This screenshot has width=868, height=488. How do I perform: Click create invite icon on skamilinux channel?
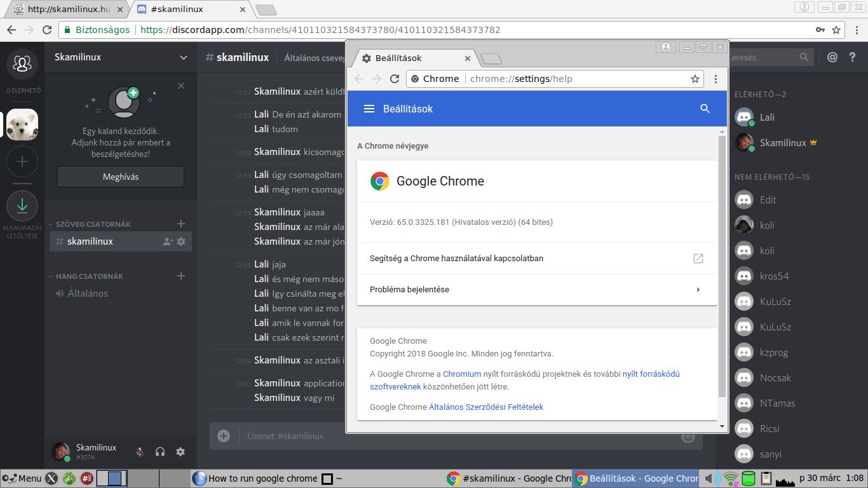tap(168, 241)
